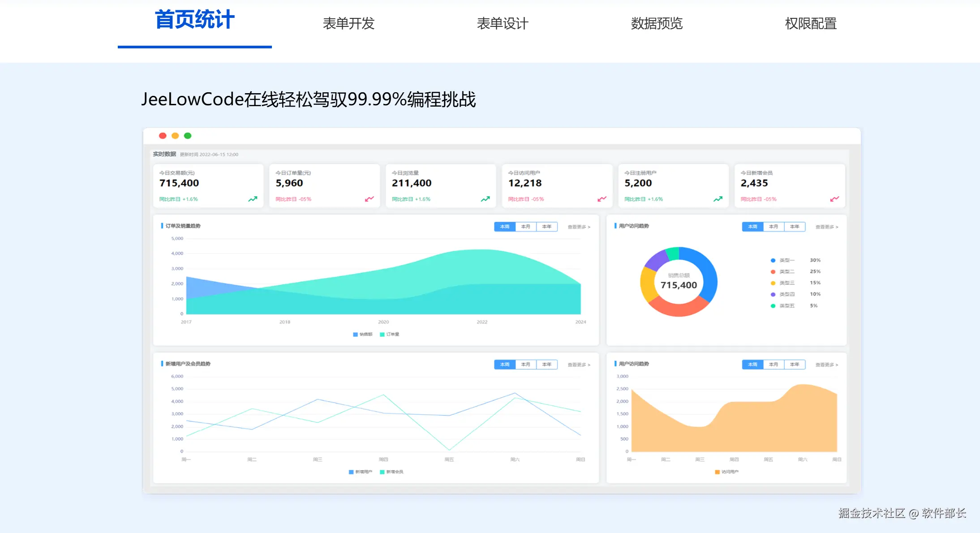The image size is (980, 533).
Task: Click the trend-down icon on 今日访问用户 card
Action: click(x=602, y=199)
